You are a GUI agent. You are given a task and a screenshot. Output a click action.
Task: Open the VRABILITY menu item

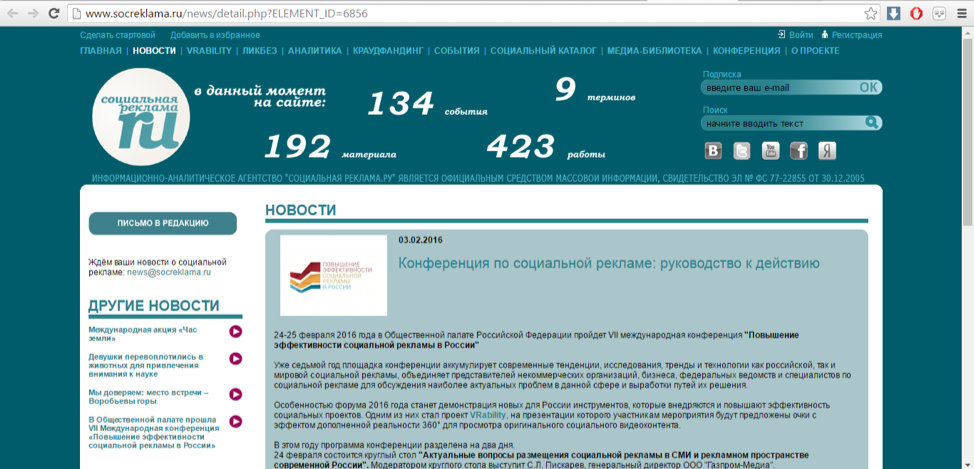209,51
